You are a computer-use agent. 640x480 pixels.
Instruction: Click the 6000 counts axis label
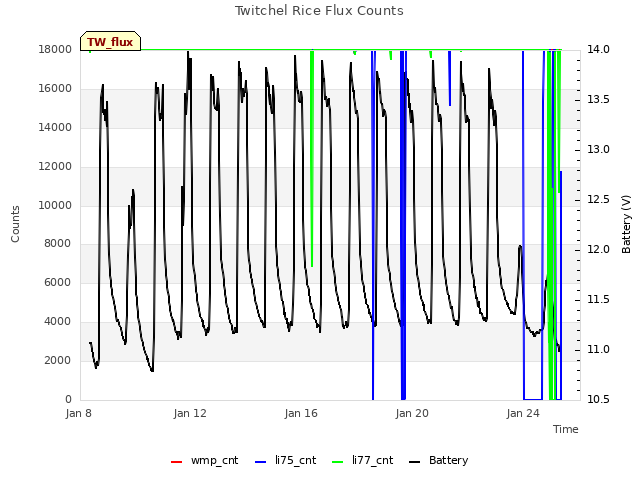(58, 282)
